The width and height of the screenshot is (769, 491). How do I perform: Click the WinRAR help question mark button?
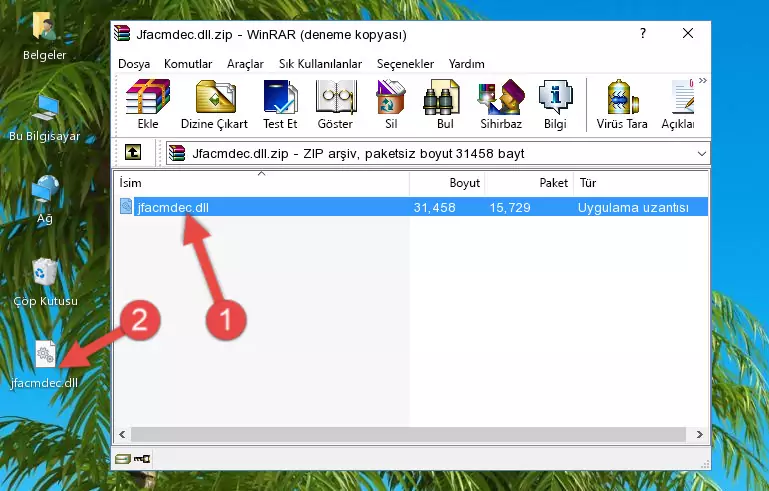point(643,33)
